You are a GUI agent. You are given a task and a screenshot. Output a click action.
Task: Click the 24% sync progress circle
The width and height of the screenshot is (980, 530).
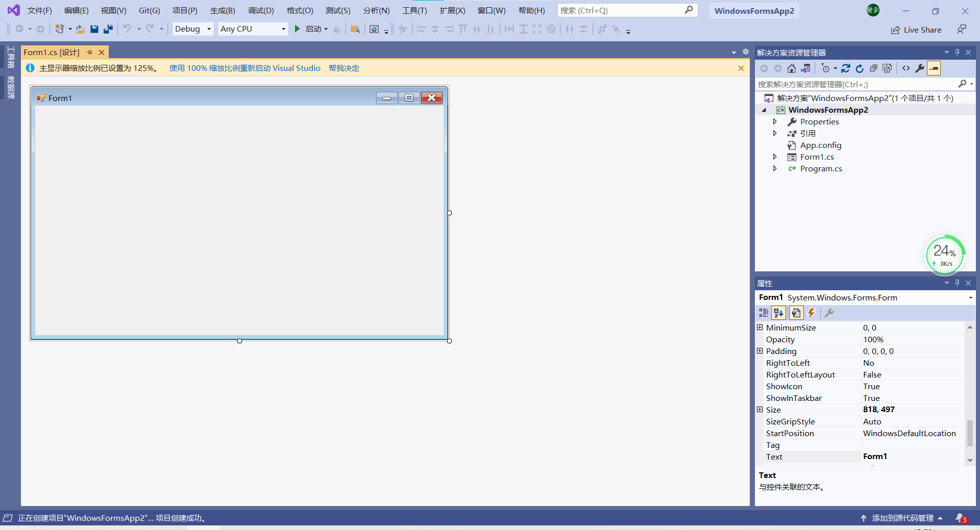point(945,255)
